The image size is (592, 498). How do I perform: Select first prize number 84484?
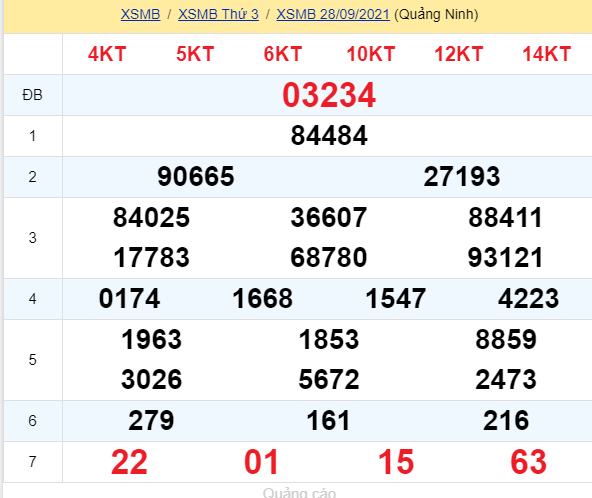point(329,136)
